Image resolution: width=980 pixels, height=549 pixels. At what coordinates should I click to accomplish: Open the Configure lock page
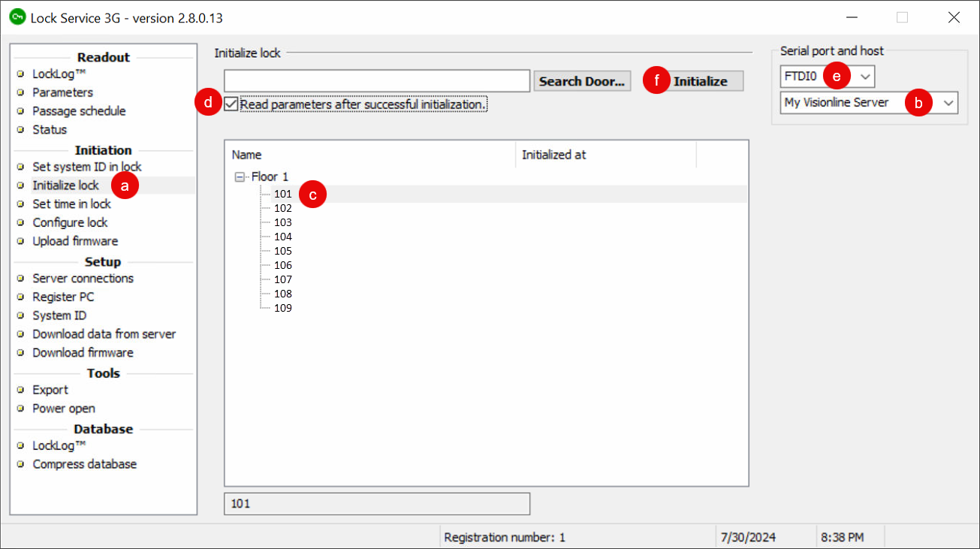coord(69,222)
